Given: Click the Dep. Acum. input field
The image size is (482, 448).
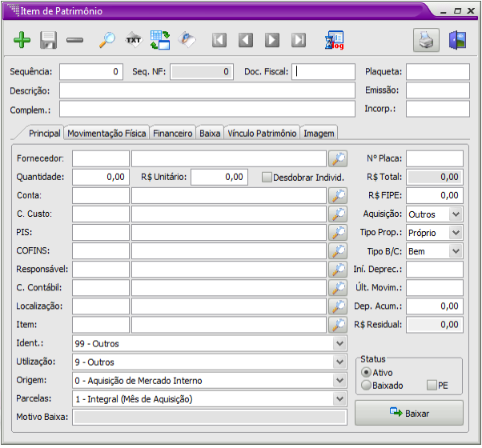Looking at the screenshot, I should click(x=434, y=306).
